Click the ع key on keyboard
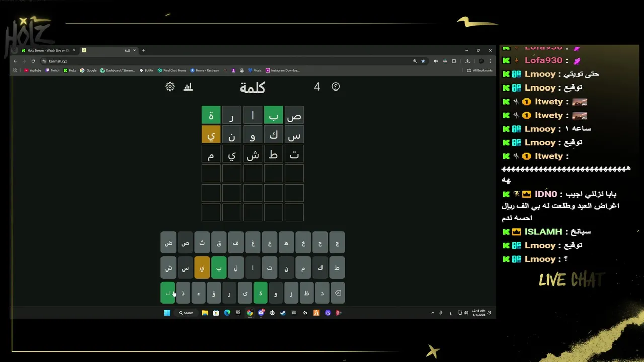This screenshot has width=644, height=362. coord(270,243)
